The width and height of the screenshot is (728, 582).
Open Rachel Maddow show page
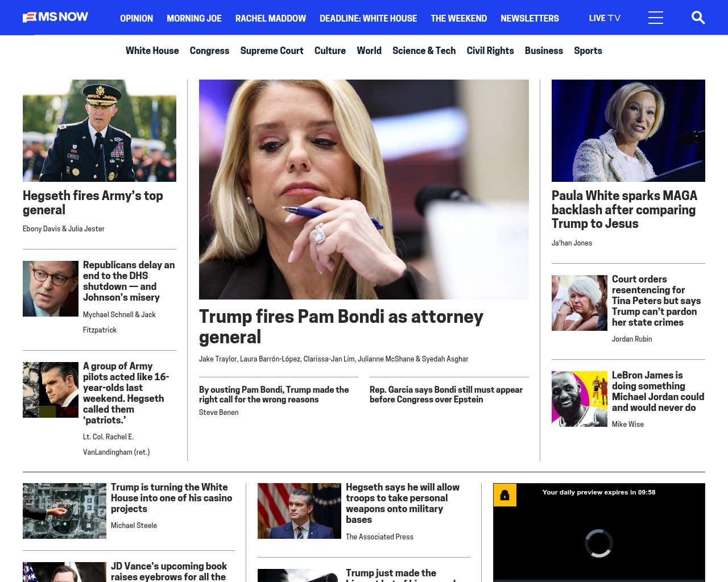click(x=271, y=18)
